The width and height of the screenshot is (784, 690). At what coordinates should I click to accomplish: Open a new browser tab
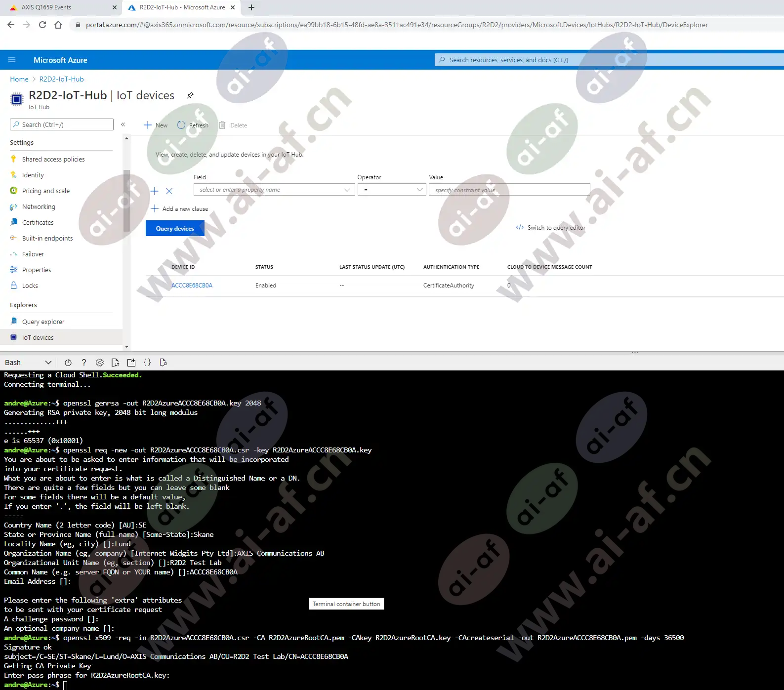coord(251,7)
